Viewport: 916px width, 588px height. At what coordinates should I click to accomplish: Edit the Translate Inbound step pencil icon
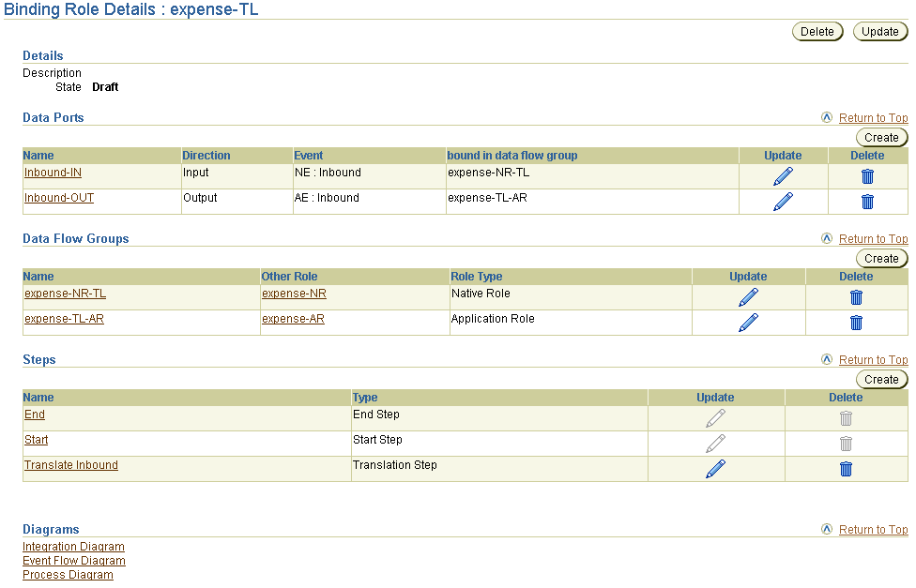click(715, 468)
